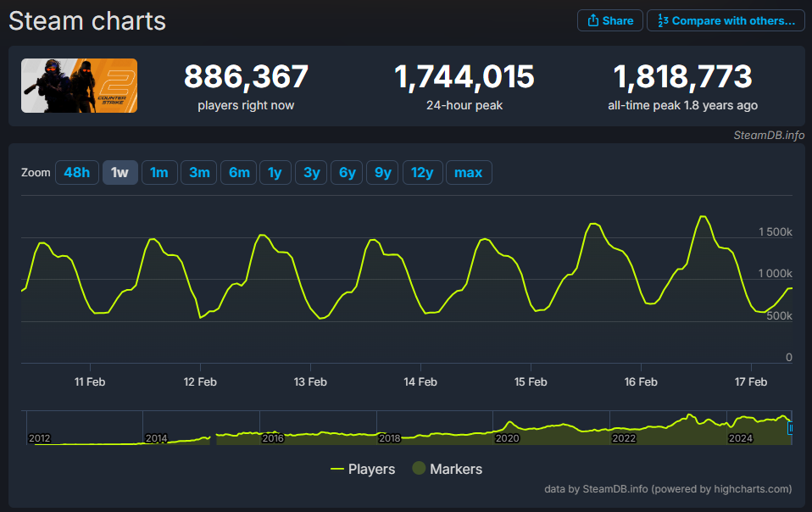Choose the 3m zoom range
Image resolution: width=812 pixels, height=512 pixels.
(199, 172)
